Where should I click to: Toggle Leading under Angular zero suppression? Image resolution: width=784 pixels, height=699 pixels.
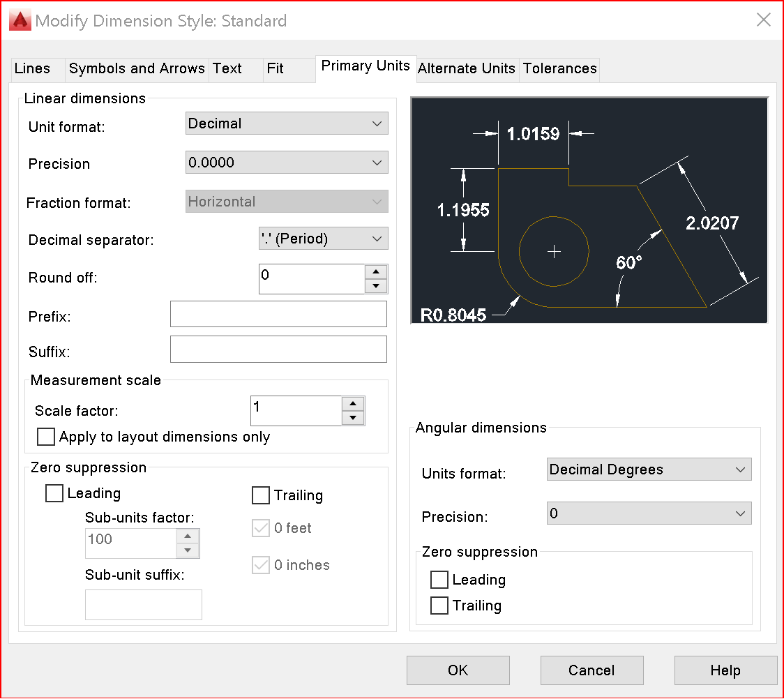439,580
